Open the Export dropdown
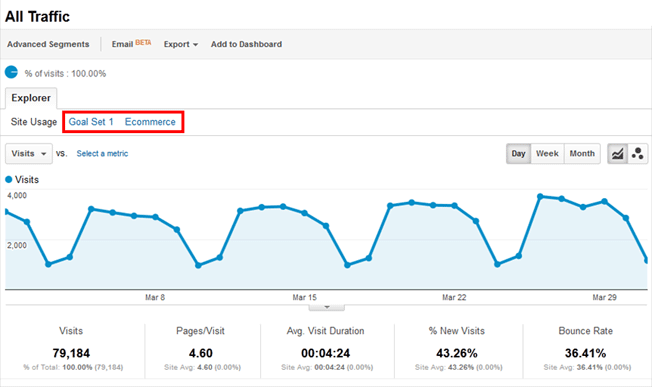Screen dimensions: 652x387 point(180,44)
